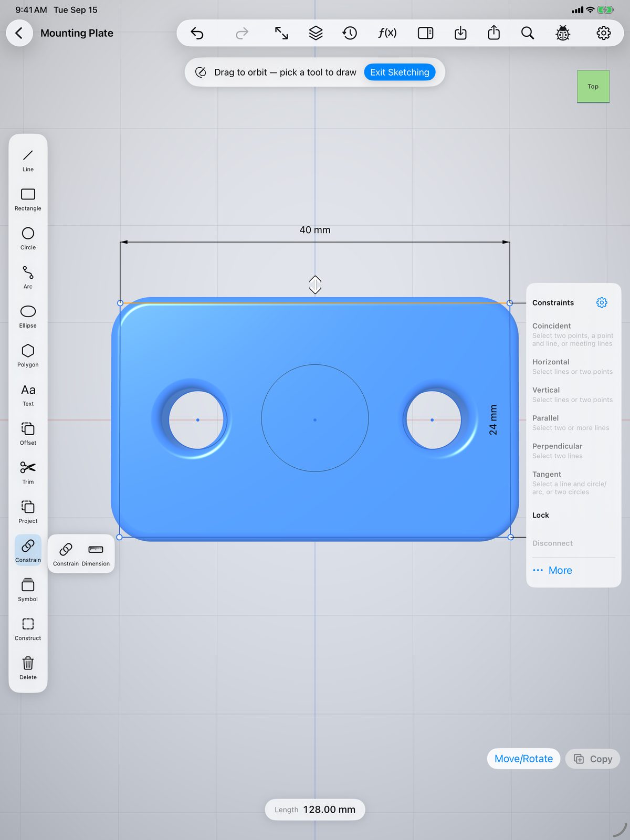Pick the Arc tool
The height and width of the screenshot is (840, 630).
pos(28,278)
